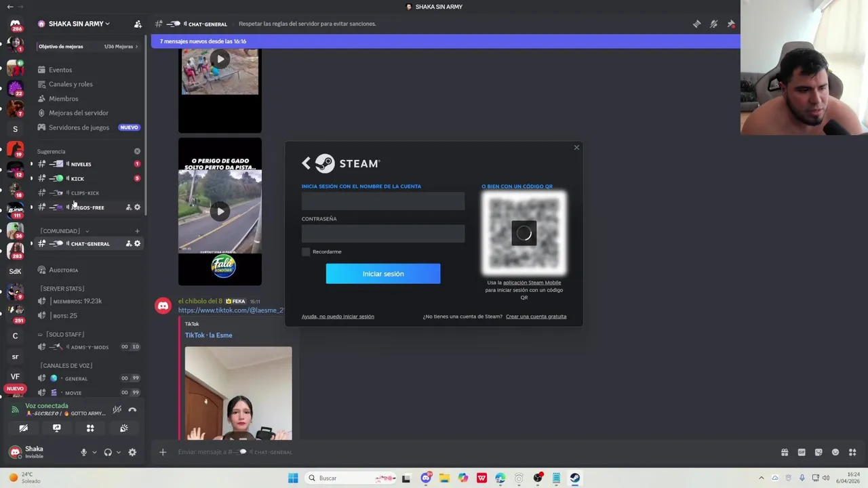Open Steam from Windows taskbar

(x=574, y=478)
